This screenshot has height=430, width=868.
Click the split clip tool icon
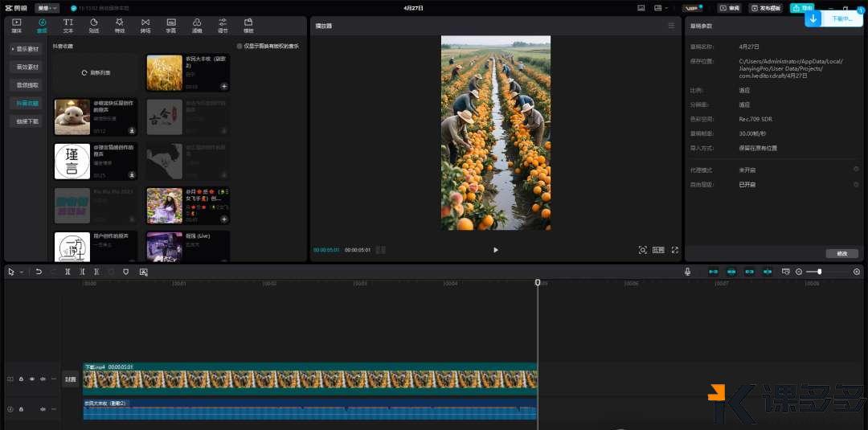click(x=68, y=272)
